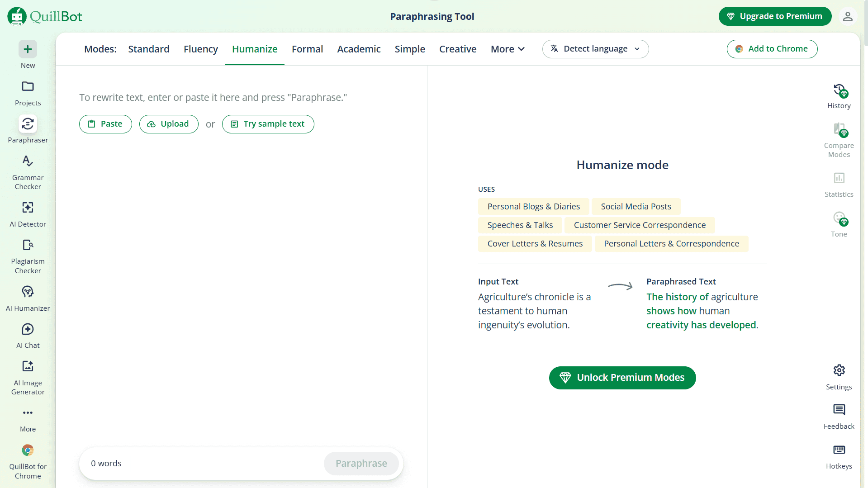Open the AI Image Generator

click(x=28, y=378)
